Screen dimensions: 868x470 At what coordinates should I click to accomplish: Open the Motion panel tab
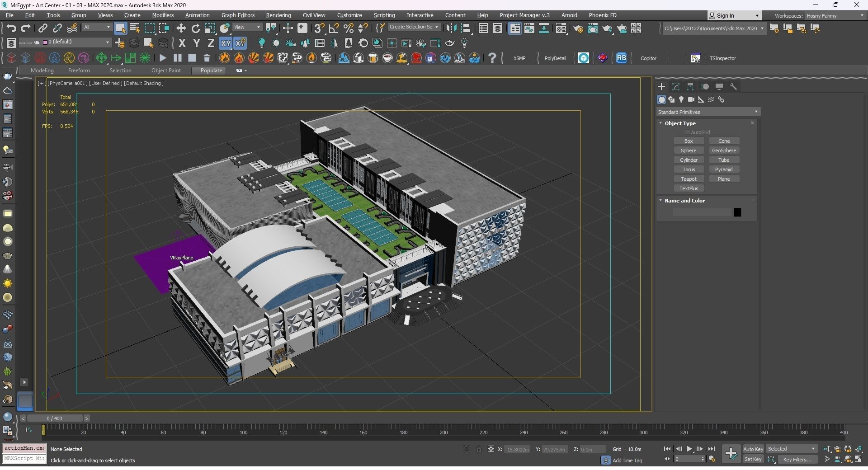pyautogui.click(x=705, y=87)
